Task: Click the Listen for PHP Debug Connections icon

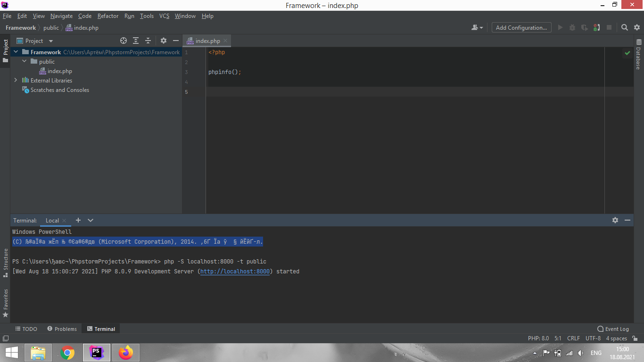Action: [x=597, y=28]
